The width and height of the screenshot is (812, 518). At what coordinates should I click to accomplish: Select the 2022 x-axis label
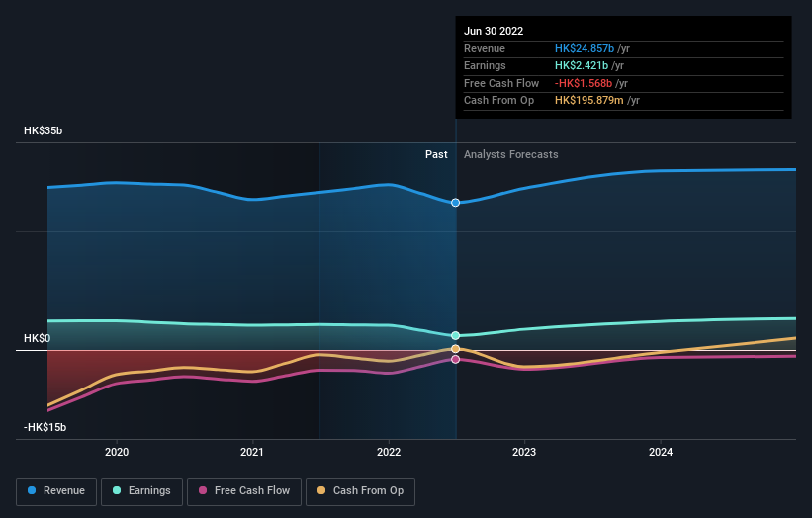[x=389, y=452]
